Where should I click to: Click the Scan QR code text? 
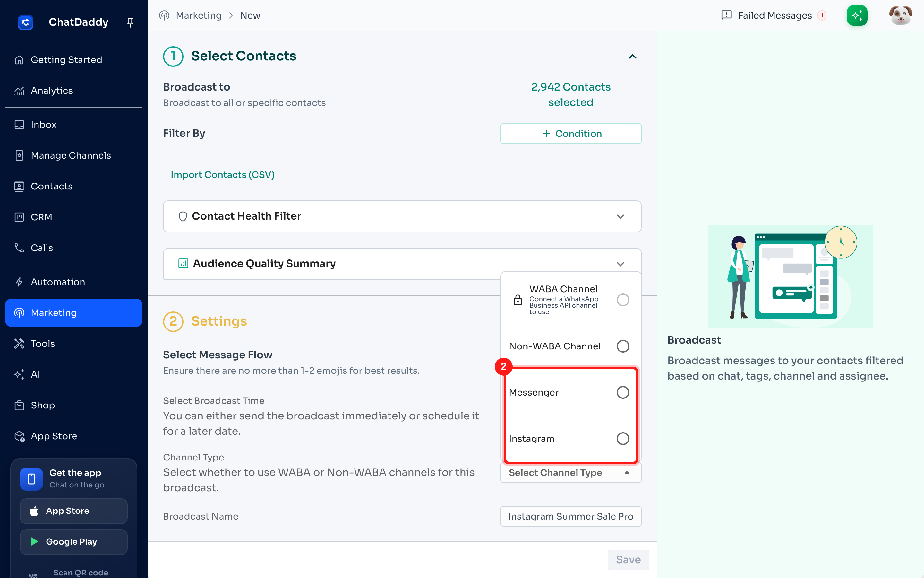click(x=81, y=572)
